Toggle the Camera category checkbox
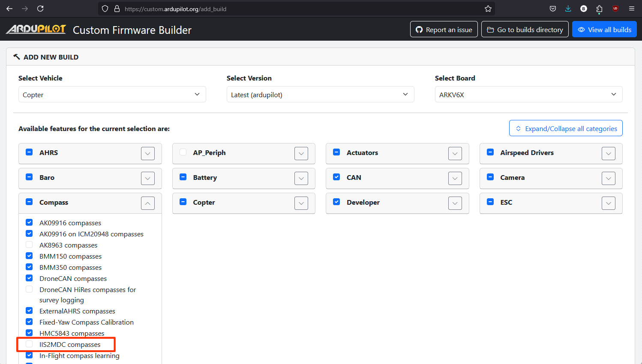 point(490,177)
